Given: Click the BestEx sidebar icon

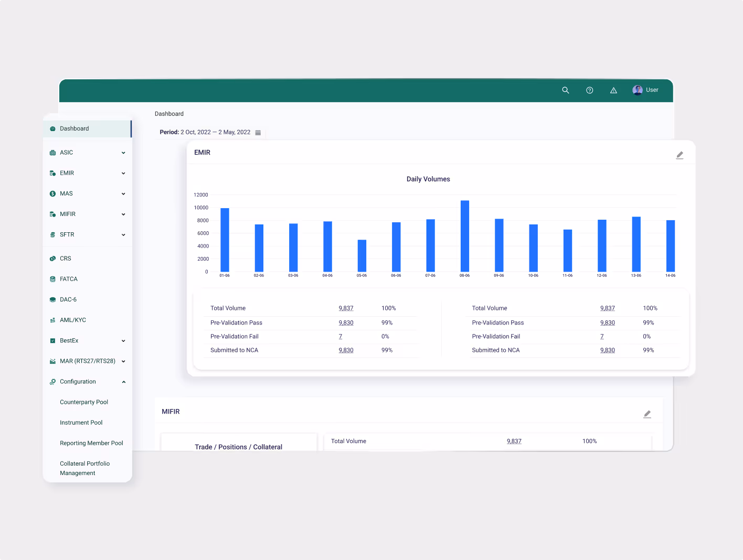Looking at the screenshot, I should (52, 341).
